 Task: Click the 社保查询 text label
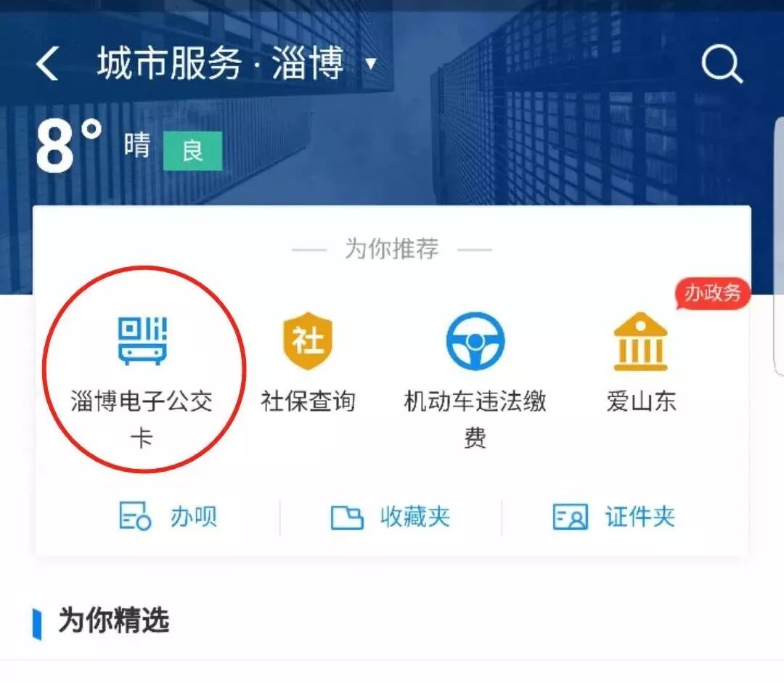point(308,401)
